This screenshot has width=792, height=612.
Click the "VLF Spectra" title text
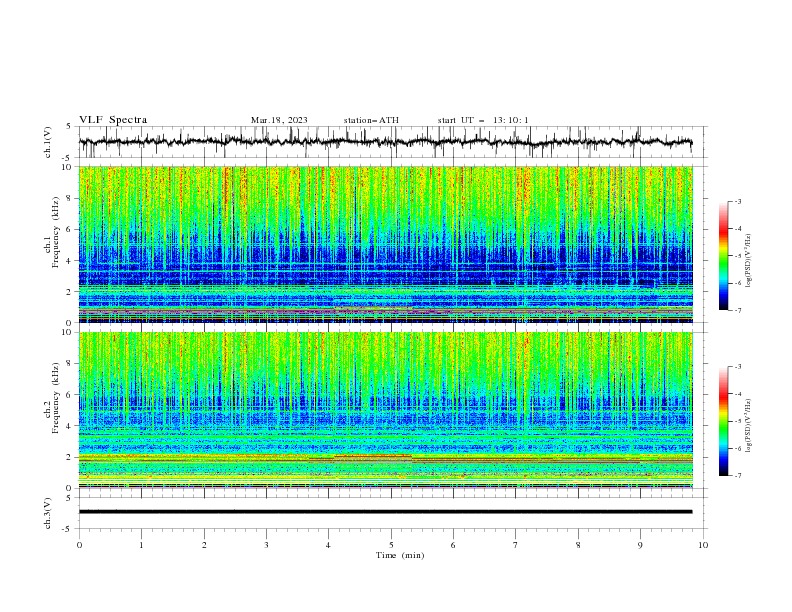point(113,120)
